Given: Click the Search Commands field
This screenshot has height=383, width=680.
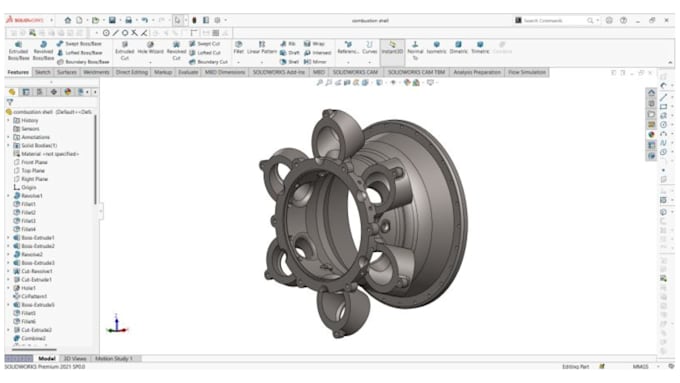Looking at the screenshot, I should 554,20.
